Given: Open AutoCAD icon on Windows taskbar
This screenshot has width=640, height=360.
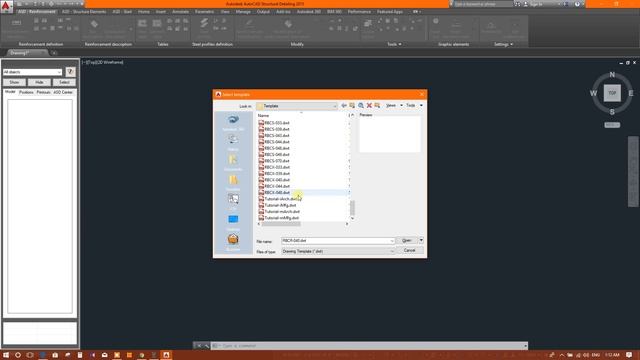Looking at the screenshot, I should (166, 355).
